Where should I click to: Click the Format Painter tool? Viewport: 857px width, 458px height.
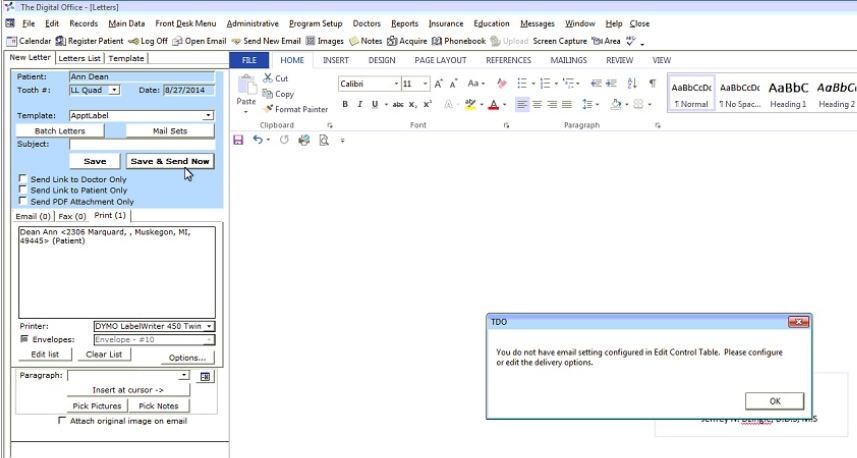[295, 109]
